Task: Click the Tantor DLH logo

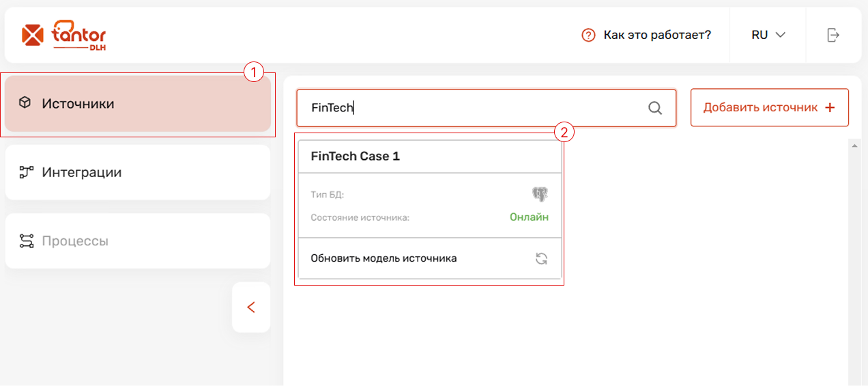Action: pyautogui.click(x=64, y=36)
